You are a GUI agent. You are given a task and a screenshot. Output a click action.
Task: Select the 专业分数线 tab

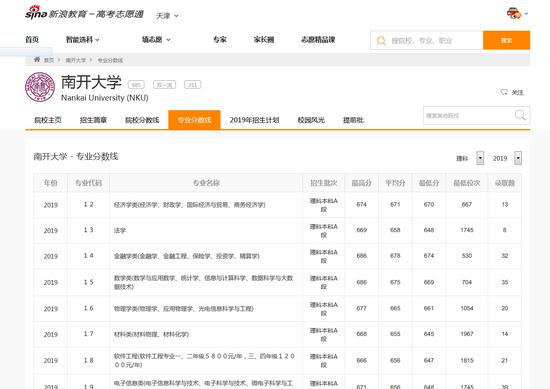194,120
